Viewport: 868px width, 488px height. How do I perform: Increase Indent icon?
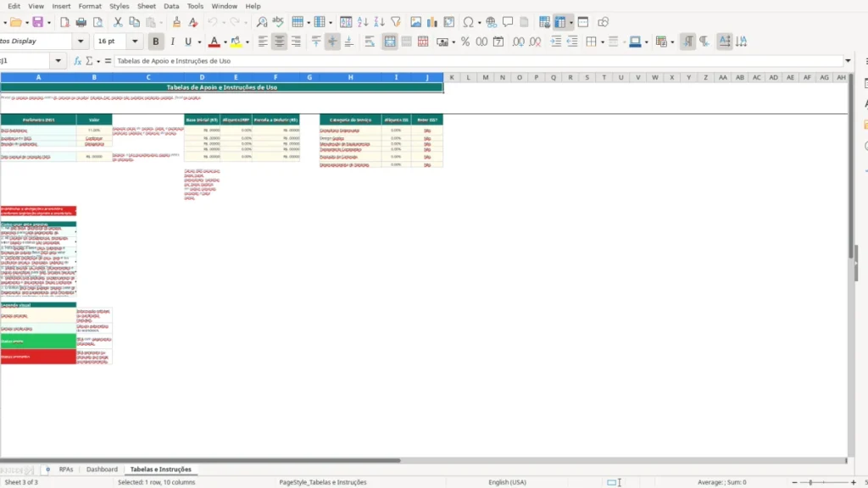click(555, 42)
